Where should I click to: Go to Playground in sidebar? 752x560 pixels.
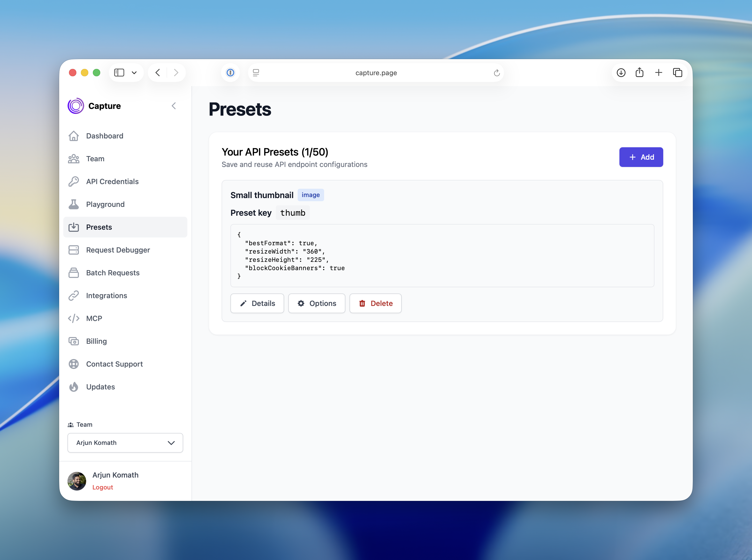click(x=105, y=204)
